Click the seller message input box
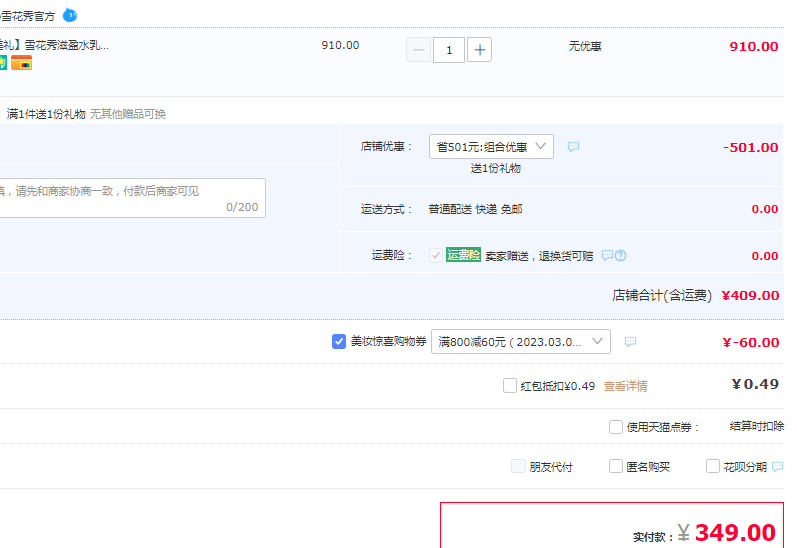This screenshot has width=797, height=548. (x=131, y=198)
